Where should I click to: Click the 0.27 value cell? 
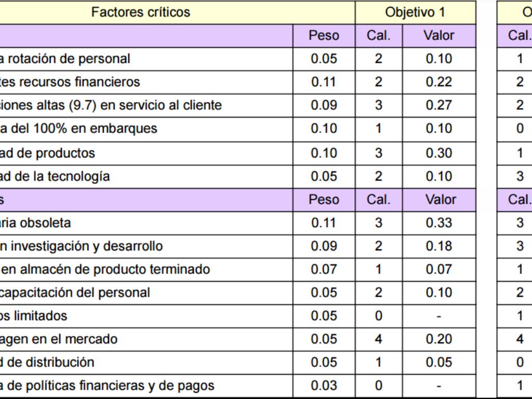pyautogui.click(x=440, y=105)
